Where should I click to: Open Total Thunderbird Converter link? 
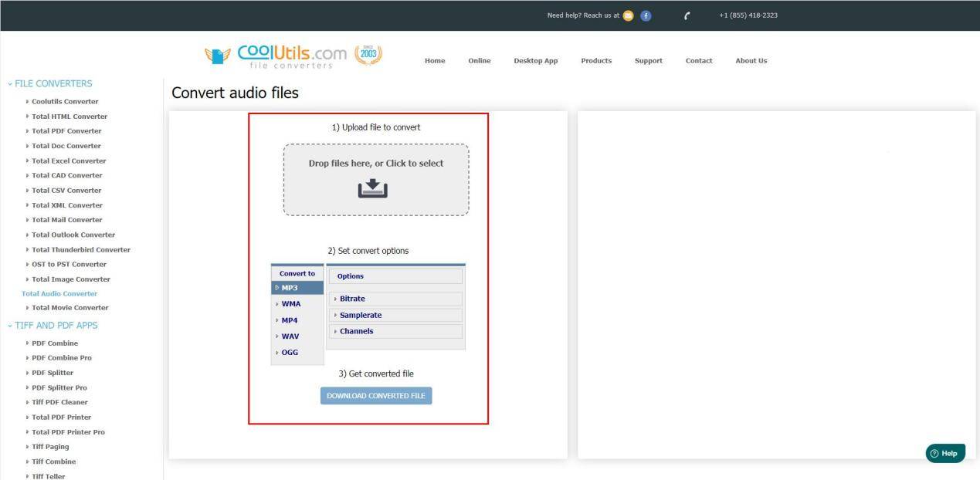(x=81, y=249)
